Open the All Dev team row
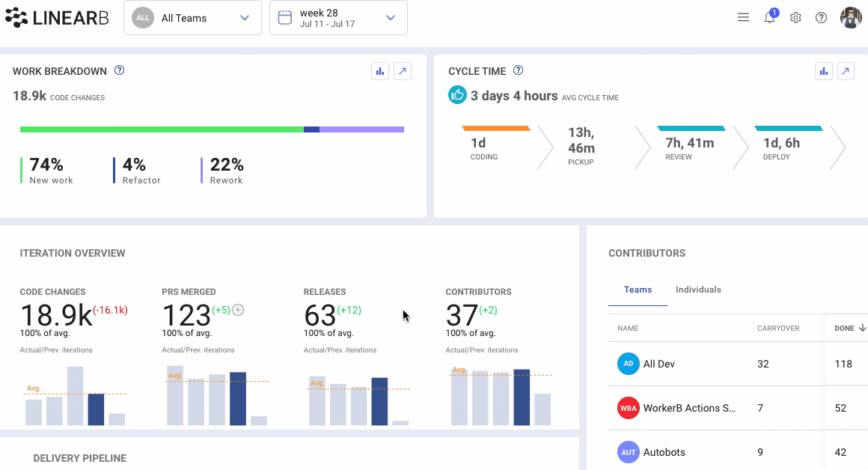This screenshot has height=470, width=868. 658,364
